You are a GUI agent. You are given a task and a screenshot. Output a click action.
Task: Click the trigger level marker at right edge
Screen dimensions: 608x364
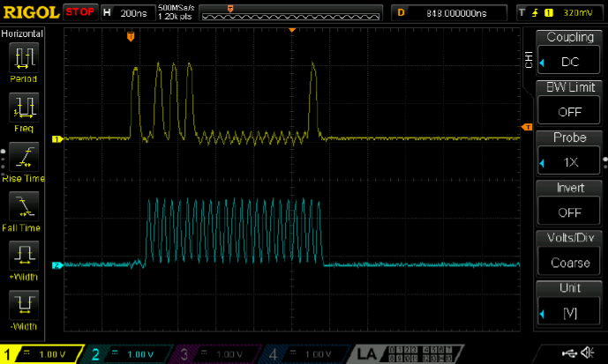[527, 127]
